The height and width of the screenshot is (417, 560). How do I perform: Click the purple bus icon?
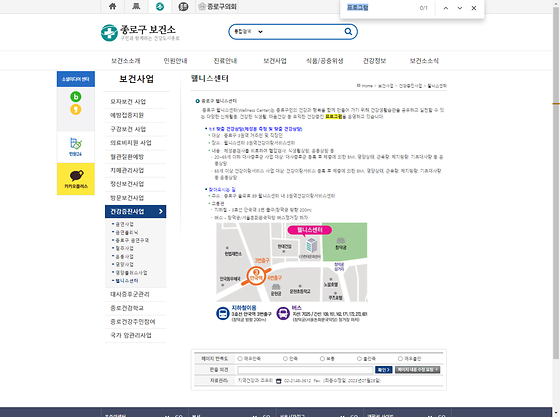coord(283,313)
